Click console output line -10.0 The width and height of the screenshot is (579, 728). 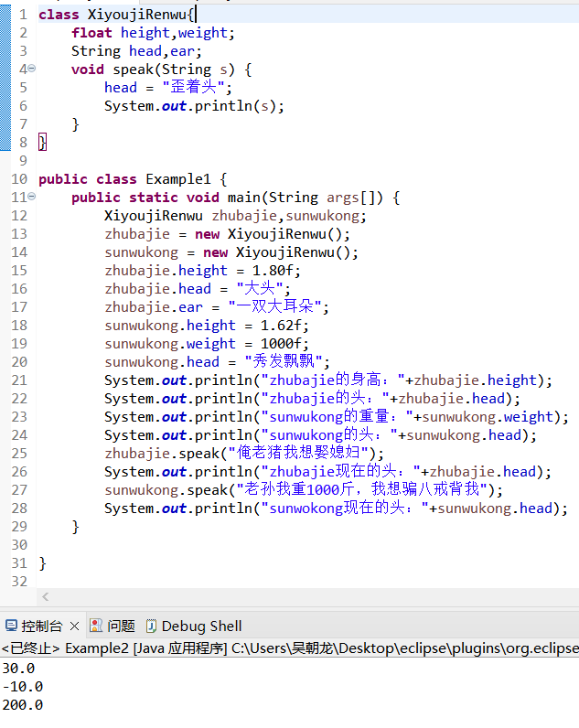click(23, 686)
